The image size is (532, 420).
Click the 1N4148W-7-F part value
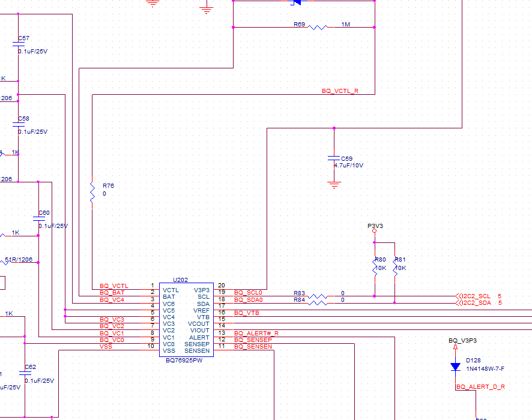[485, 369]
